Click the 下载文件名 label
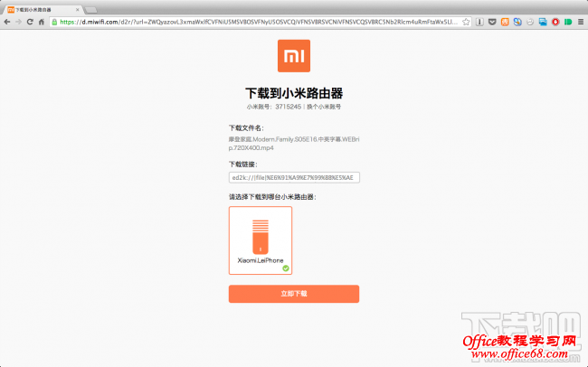This screenshot has height=367, width=588. [x=246, y=128]
